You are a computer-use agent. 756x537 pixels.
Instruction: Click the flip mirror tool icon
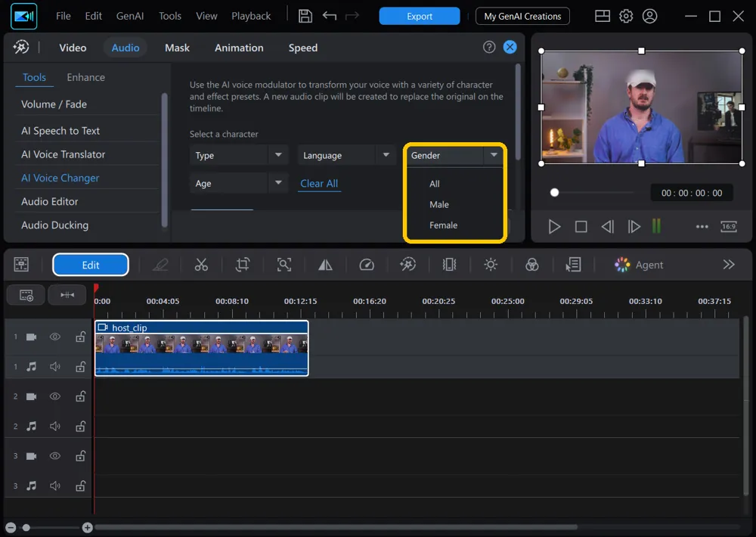pyautogui.click(x=325, y=265)
